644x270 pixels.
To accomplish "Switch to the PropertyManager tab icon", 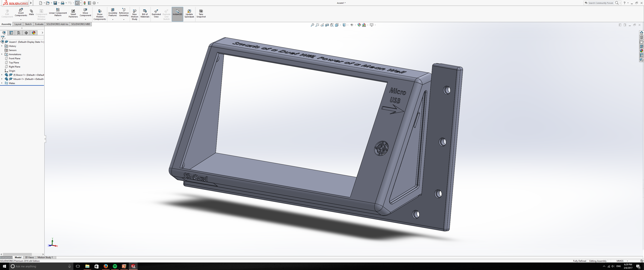I will [x=11, y=33].
